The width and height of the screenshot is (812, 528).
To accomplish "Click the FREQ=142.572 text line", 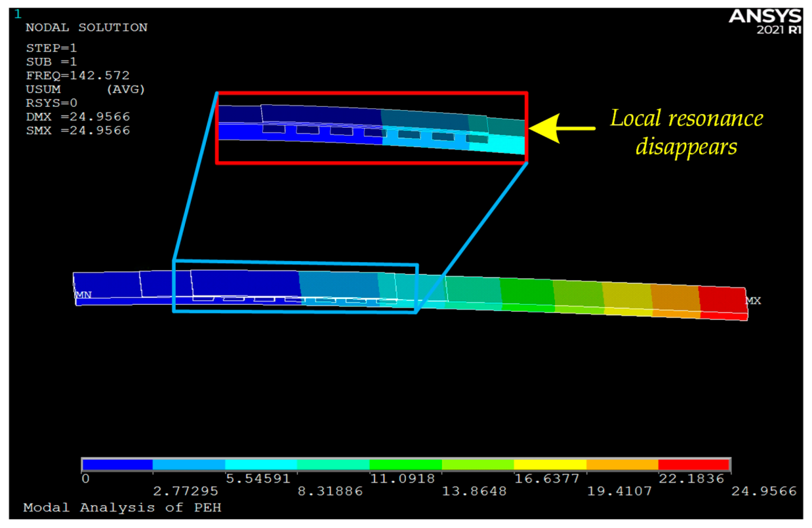I will (78, 75).
